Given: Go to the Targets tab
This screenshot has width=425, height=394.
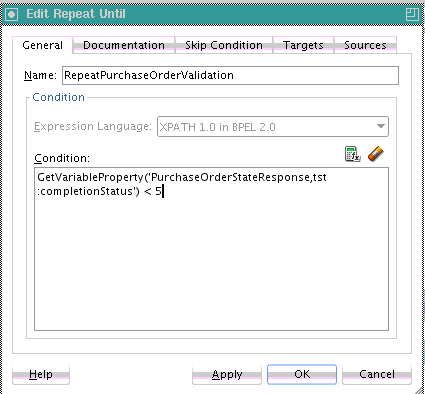Looking at the screenshot, I should click(303, 45).
